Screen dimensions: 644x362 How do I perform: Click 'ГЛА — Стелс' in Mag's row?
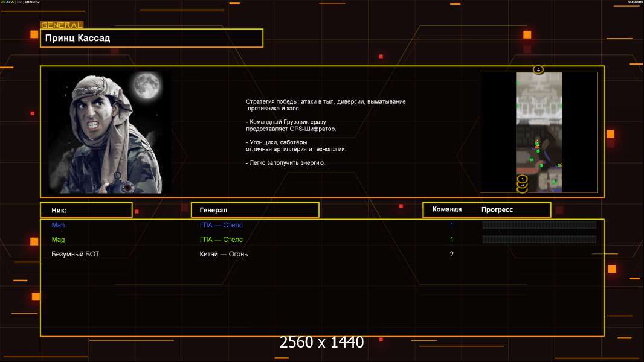(x=221, y=240)
